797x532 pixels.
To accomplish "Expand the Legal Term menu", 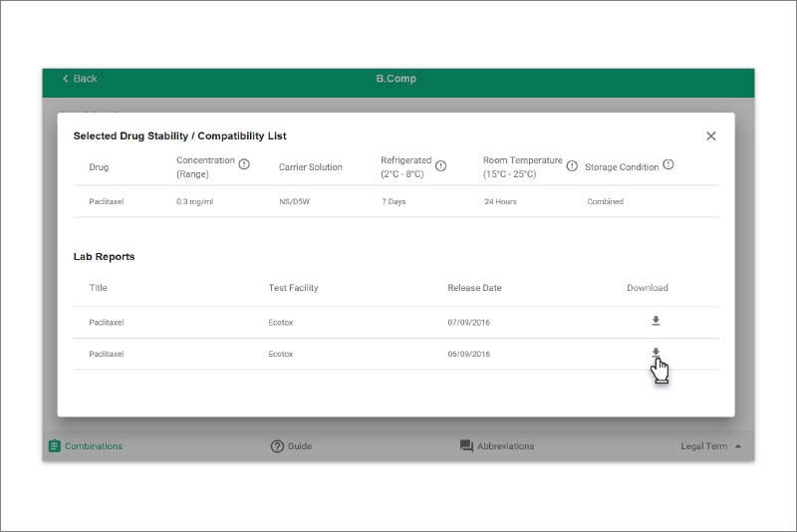I will tap(710, 445).
